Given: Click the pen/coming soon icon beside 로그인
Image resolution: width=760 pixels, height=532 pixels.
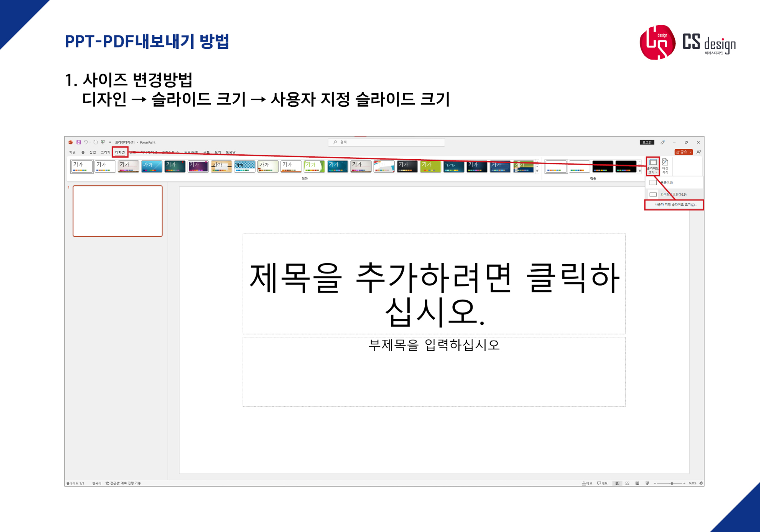Looking at the screenshot, I should click(662, 142).
